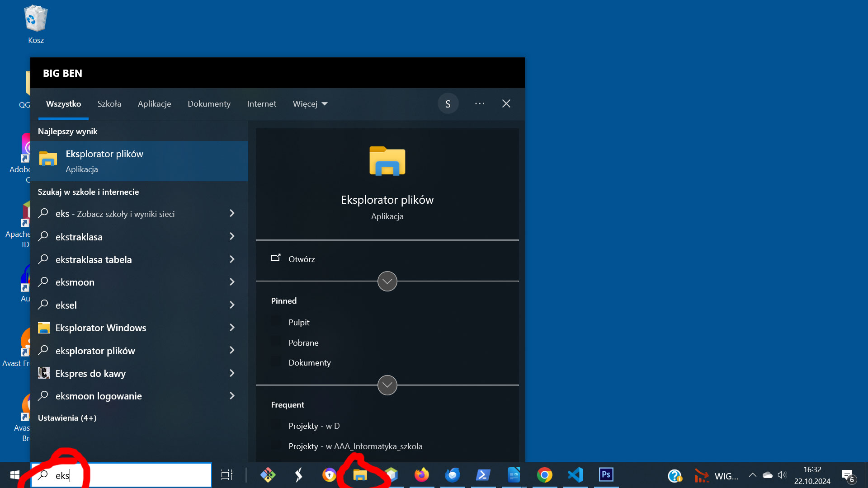Launch Google Chrome from taskbar
Image resolution: width=868 pixels, height=488 pixels.
(x=544, y=475)
